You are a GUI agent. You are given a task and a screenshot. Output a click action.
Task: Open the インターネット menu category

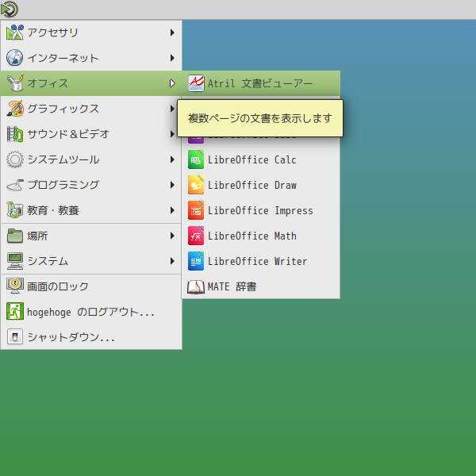(x=91, y=58)
